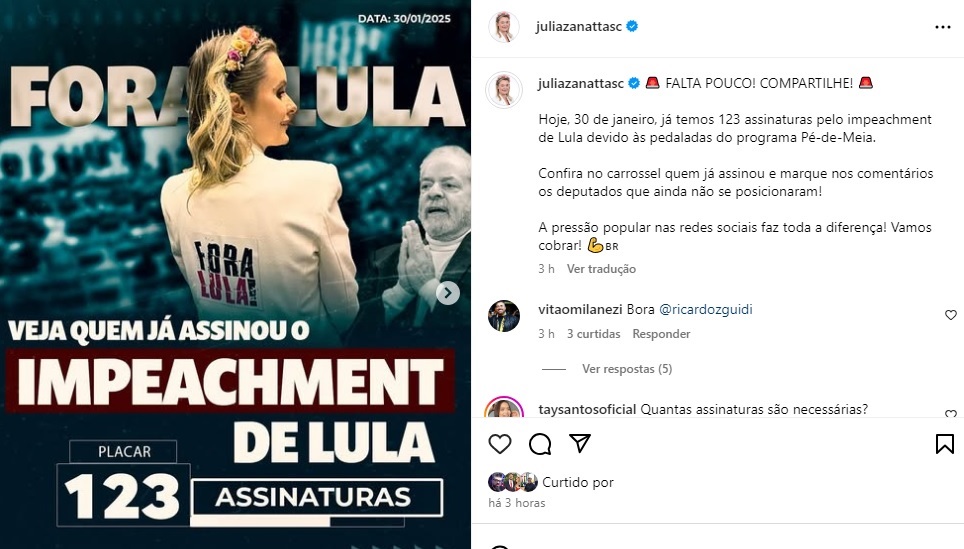Share post via paper plane icon
Image resolution: width=964 pixels, height=549 pixels.
point(580,443)
